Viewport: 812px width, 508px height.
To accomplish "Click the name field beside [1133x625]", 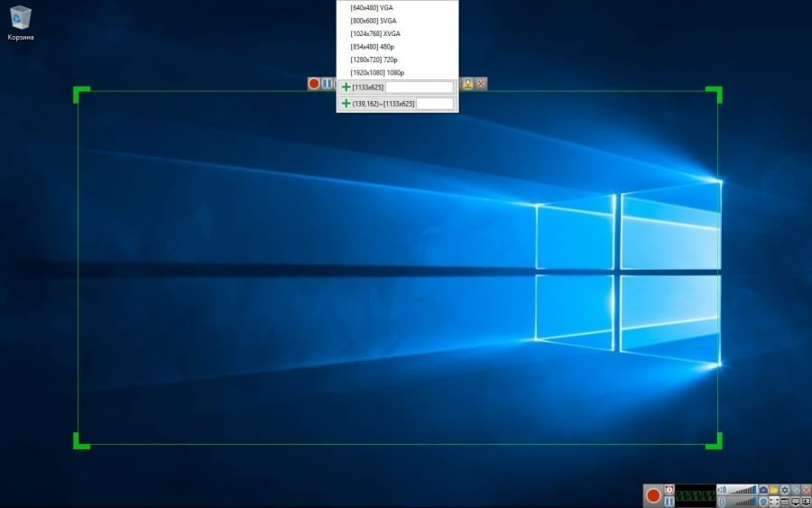I will click(x=420, y=88).
